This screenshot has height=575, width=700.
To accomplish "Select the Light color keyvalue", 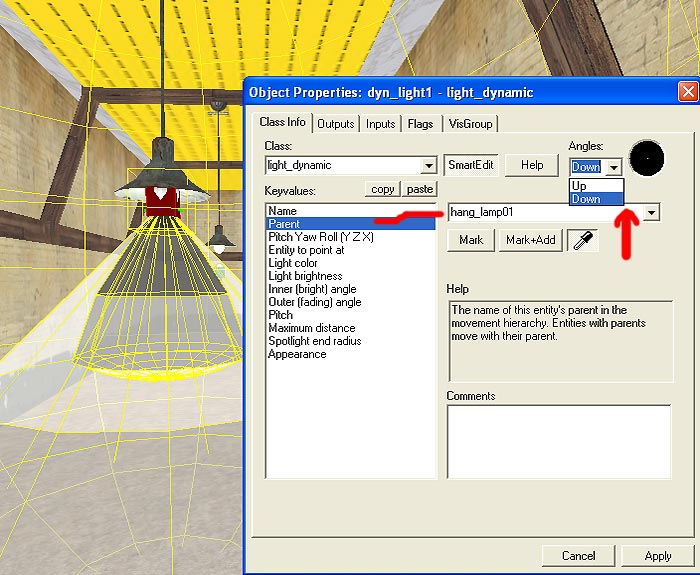I will click(x=293, y=263).
